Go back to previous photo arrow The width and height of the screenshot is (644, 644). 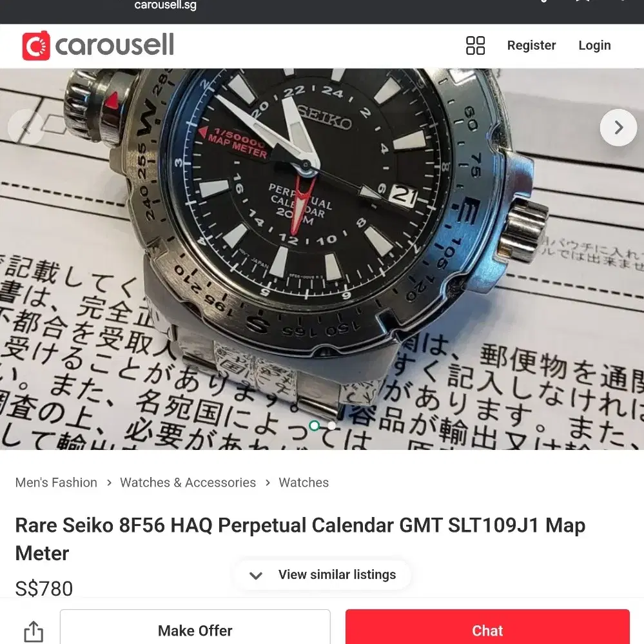26,128
